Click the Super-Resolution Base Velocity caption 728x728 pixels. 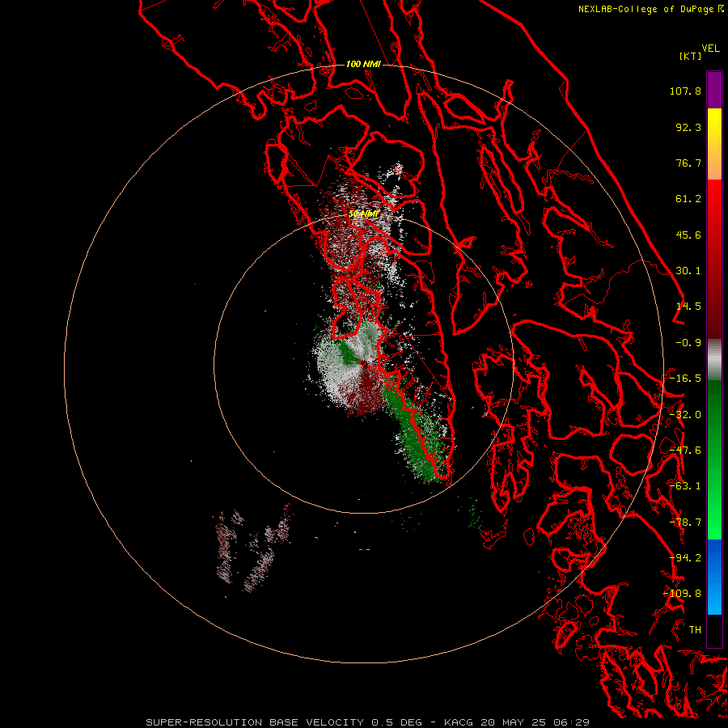367,722
